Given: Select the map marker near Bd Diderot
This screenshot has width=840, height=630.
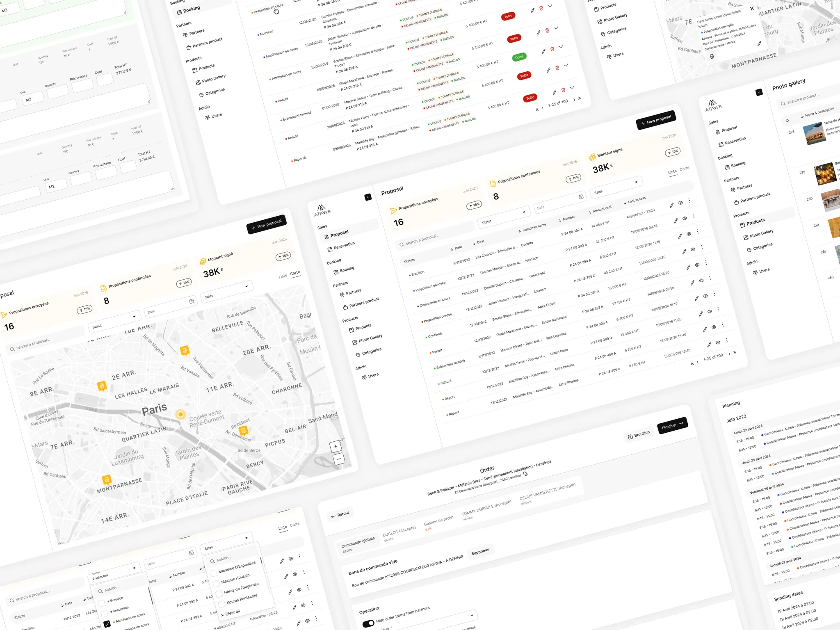Looking at the screenshot, I should 243,430.
